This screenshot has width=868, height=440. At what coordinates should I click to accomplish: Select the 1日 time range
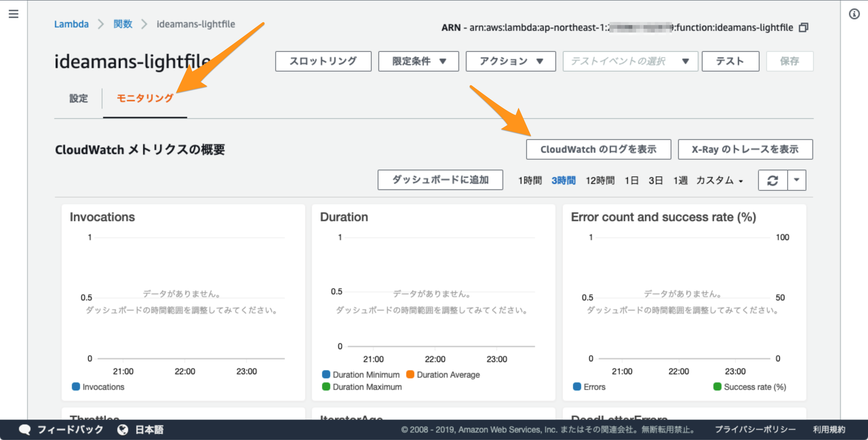(632, 181)
